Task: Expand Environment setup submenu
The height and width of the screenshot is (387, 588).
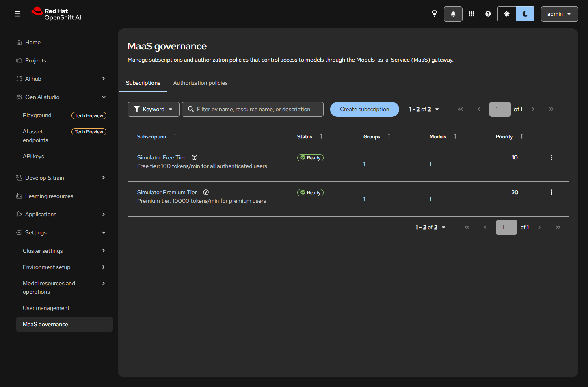Action: [64, 267]
